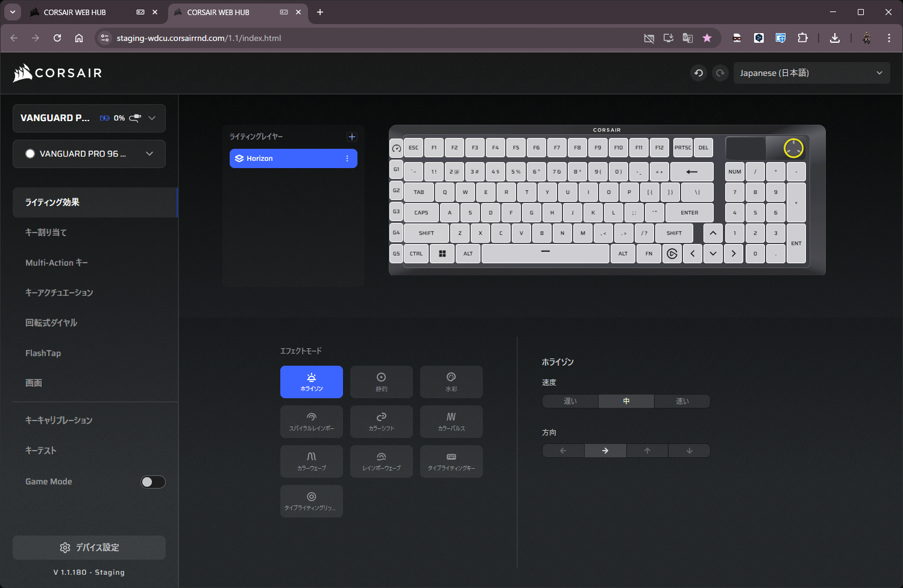Set speed to fast (速い)
Viewport: 903px width, 588px height.
click(682, 401)
